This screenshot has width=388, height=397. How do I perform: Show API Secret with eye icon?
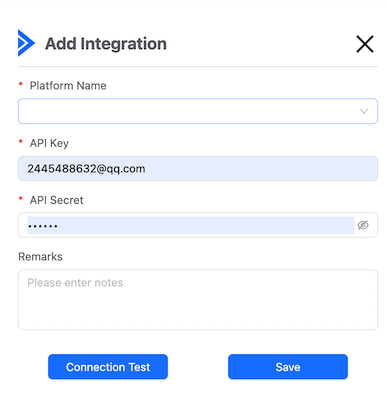[x=363, y=225]
